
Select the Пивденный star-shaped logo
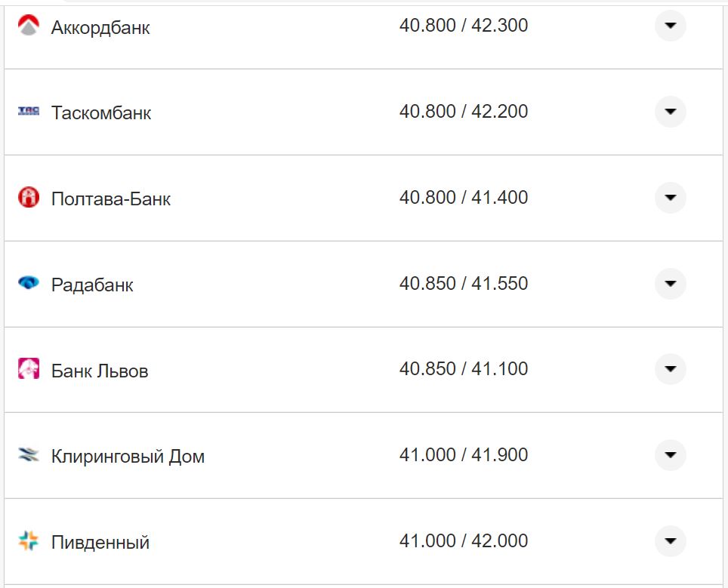[x=27, y=540]
